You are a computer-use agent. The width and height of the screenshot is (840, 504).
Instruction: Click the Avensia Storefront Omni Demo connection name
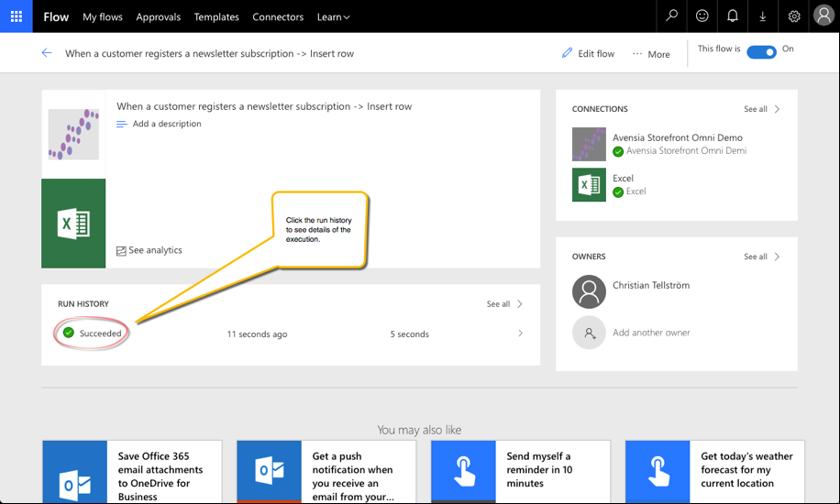click(678, 137)
